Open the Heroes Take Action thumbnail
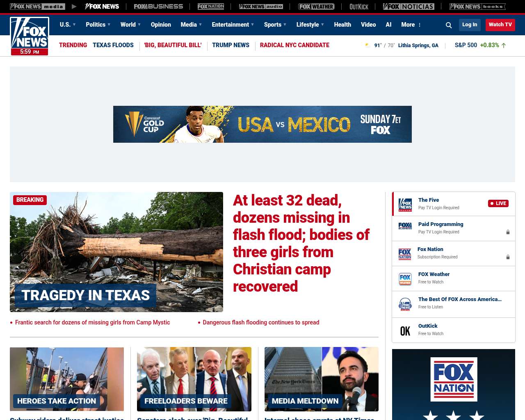 point(67,379)
